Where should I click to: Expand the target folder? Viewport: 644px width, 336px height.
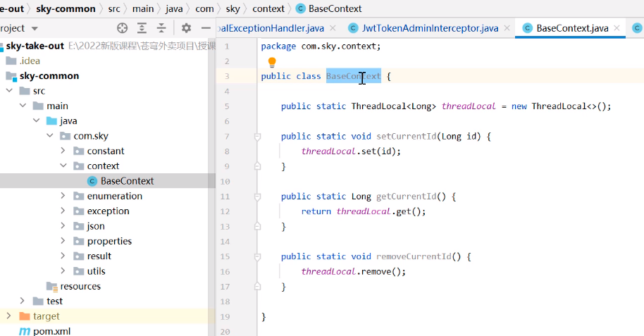(x=8, y=316)
